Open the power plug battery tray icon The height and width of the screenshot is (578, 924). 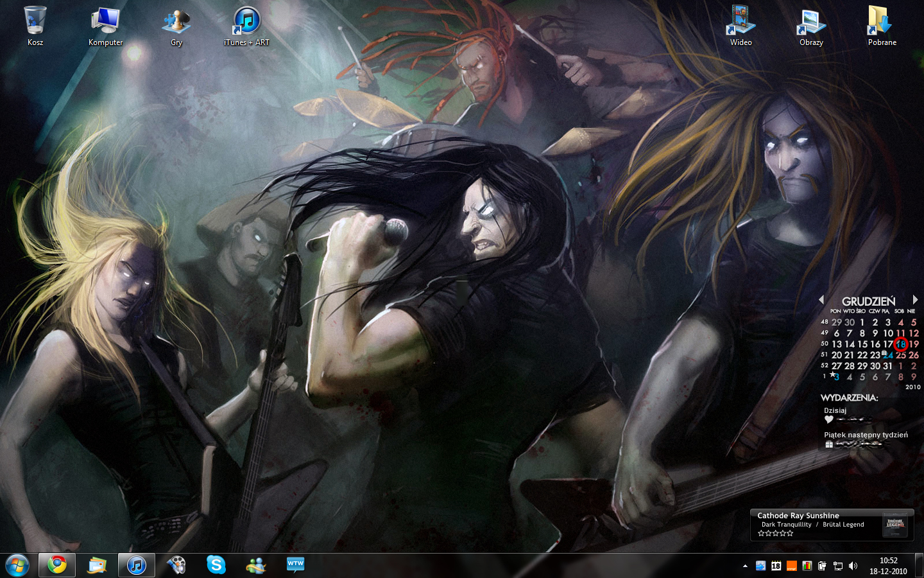(822, 566)
